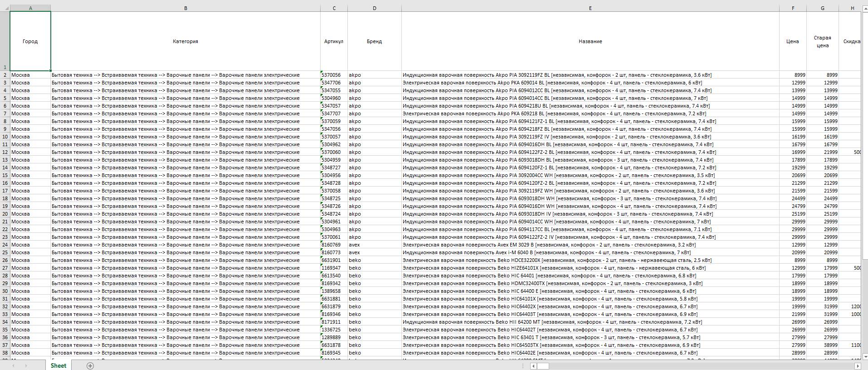Click the next sheet navigation arrow

point(26,366)
